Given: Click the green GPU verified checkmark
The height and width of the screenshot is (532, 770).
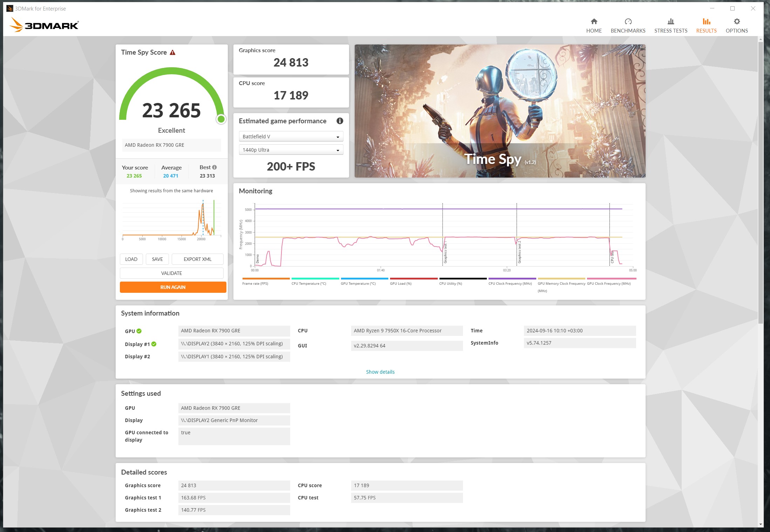Looking at the screenshot, I should tap(139, 331).
